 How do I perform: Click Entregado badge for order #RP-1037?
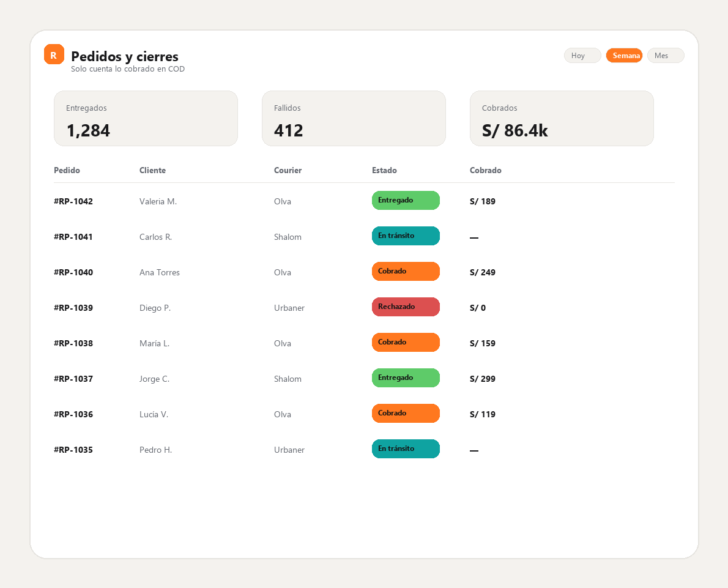click(x=406, y=378)
